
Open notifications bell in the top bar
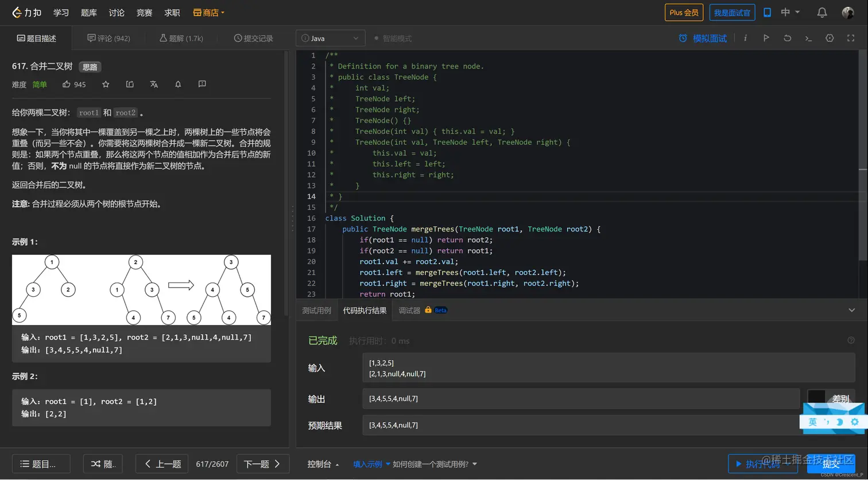point(822,12)
